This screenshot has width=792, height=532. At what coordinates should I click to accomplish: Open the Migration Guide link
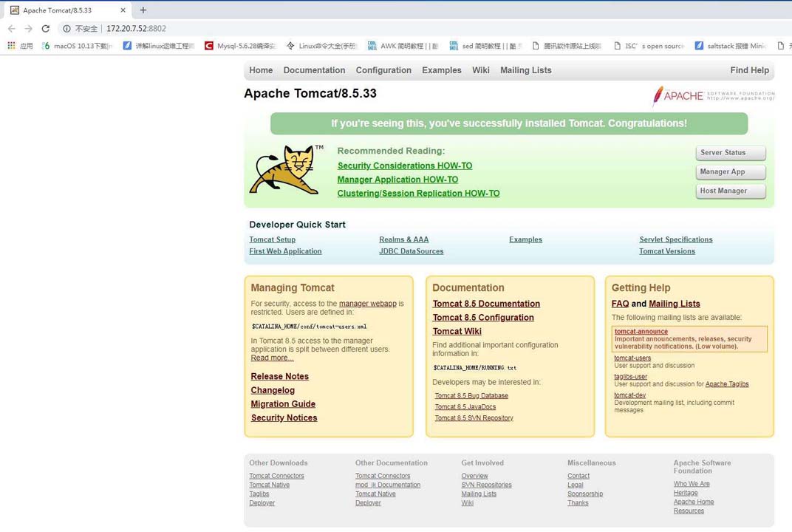pos(283,403)
